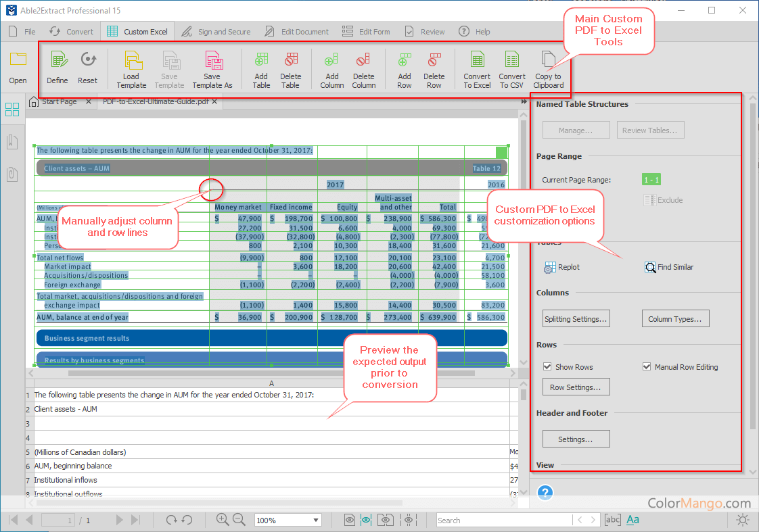Click the Zoom in magnifier icon
Viewport: 759px width, 532px height.
point(222,520)
